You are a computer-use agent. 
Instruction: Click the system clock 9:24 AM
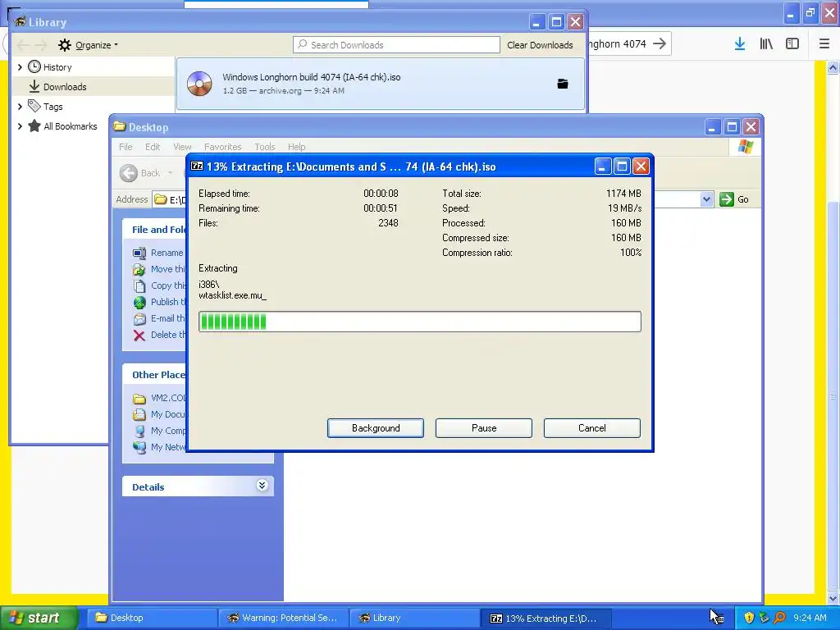(810, 618)
